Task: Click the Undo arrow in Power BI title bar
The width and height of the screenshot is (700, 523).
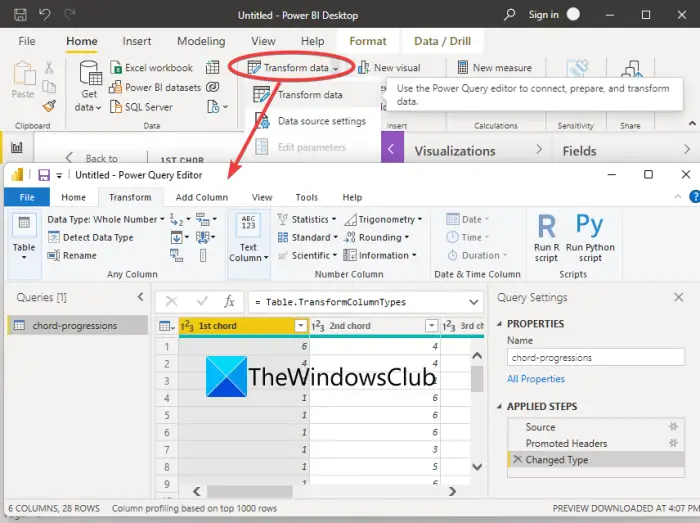Action: click(45, 15)
